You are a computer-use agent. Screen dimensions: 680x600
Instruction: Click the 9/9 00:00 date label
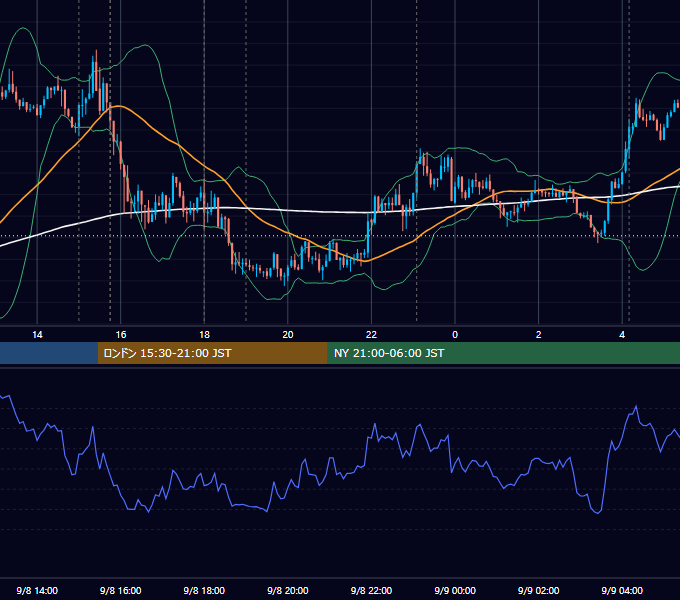pos(455,590)
